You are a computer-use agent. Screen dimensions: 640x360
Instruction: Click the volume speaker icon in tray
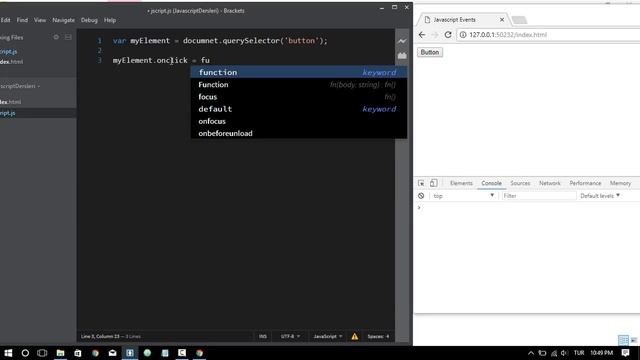click(564, 353)
